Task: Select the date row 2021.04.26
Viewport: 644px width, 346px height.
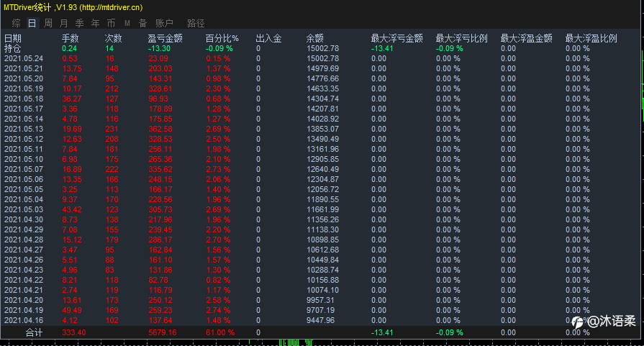Action: tap(24, 260)
